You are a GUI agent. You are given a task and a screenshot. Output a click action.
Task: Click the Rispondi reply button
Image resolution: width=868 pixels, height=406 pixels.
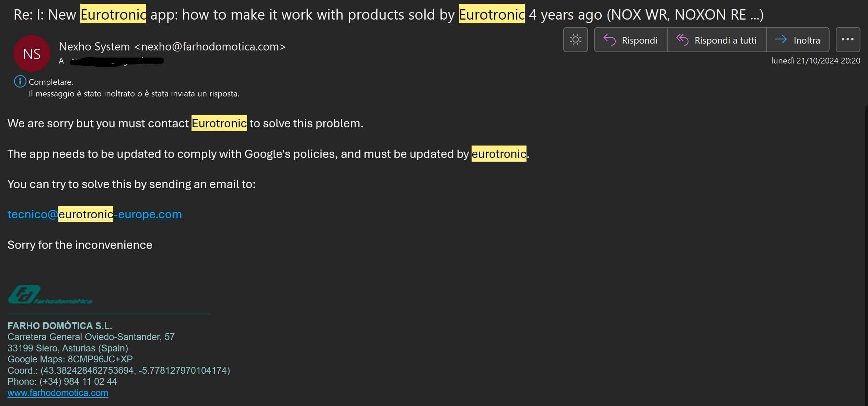point(630,40)
